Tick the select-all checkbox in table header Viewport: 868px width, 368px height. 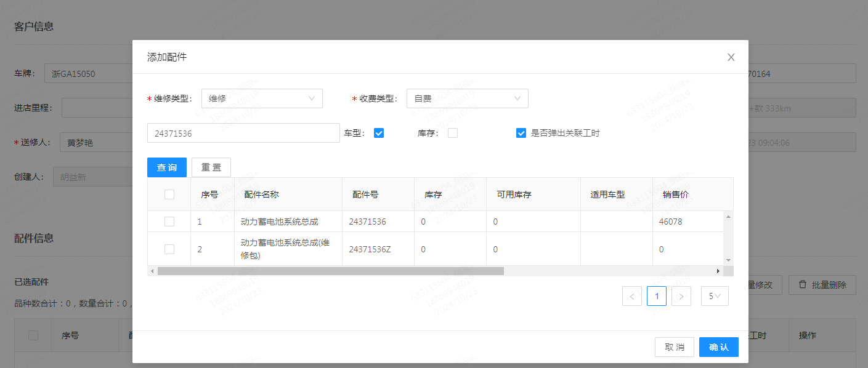(x=169, y=194)
